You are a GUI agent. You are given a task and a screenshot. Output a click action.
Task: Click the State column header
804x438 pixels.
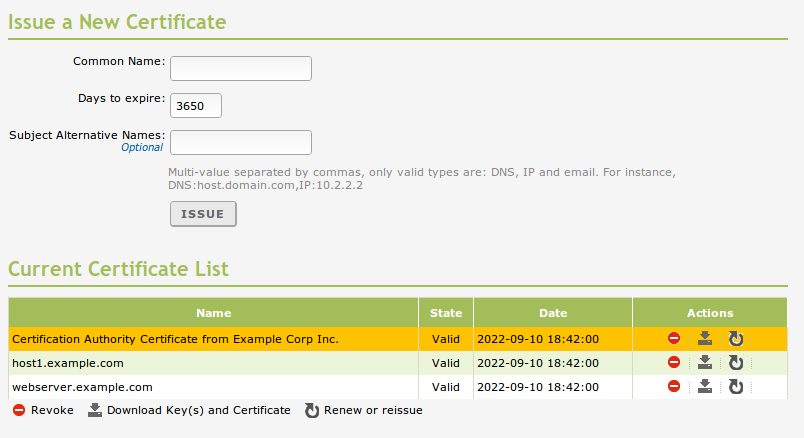tap(446, 313)
